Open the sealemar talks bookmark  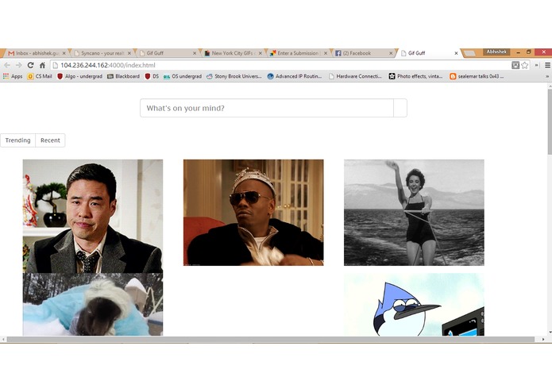coord(477,76)
